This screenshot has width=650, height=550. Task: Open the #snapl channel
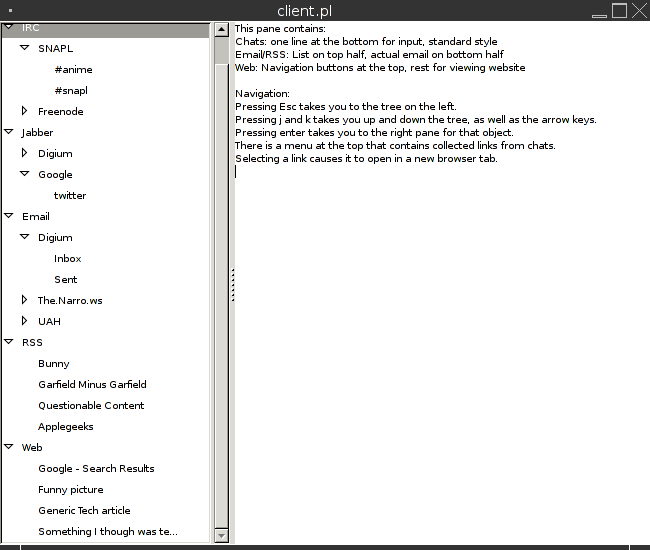click(71, 91)
